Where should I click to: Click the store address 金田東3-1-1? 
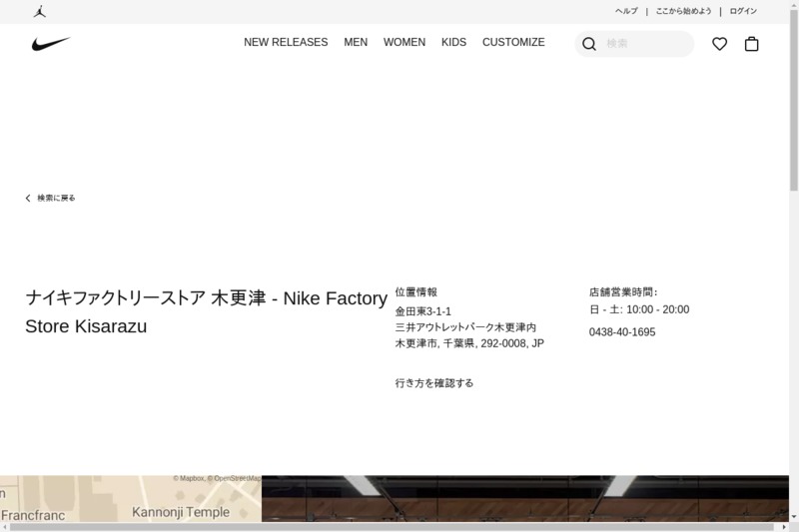point(422,311)
